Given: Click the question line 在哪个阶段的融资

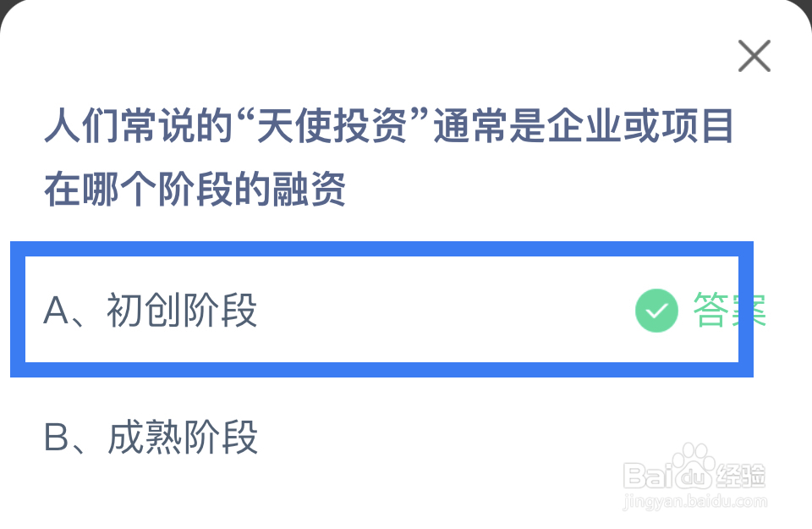Looking at the screenshot, I should [195, 189].
